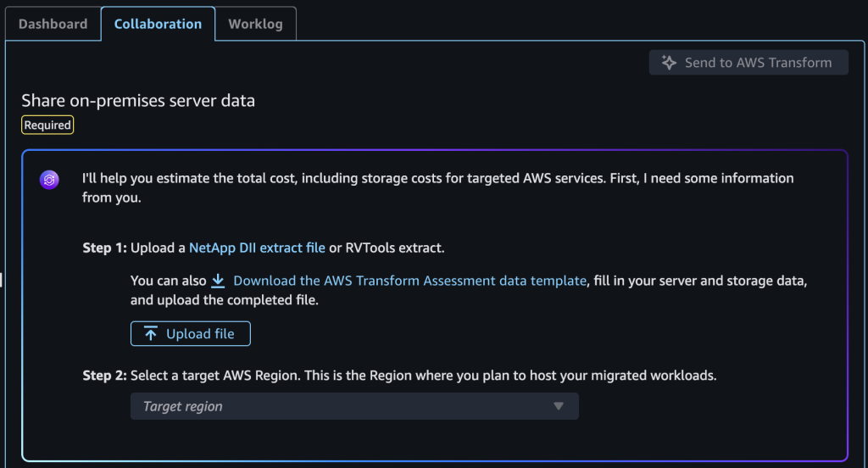Viewport: 868px width, 468px height.
Task: Open the NetApp DII extract file link
Action: pyautogui.click(x=257, y=248)
